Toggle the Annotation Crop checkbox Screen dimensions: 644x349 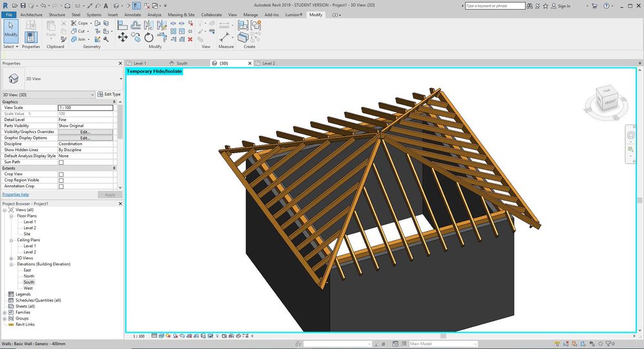click(61, 187)
